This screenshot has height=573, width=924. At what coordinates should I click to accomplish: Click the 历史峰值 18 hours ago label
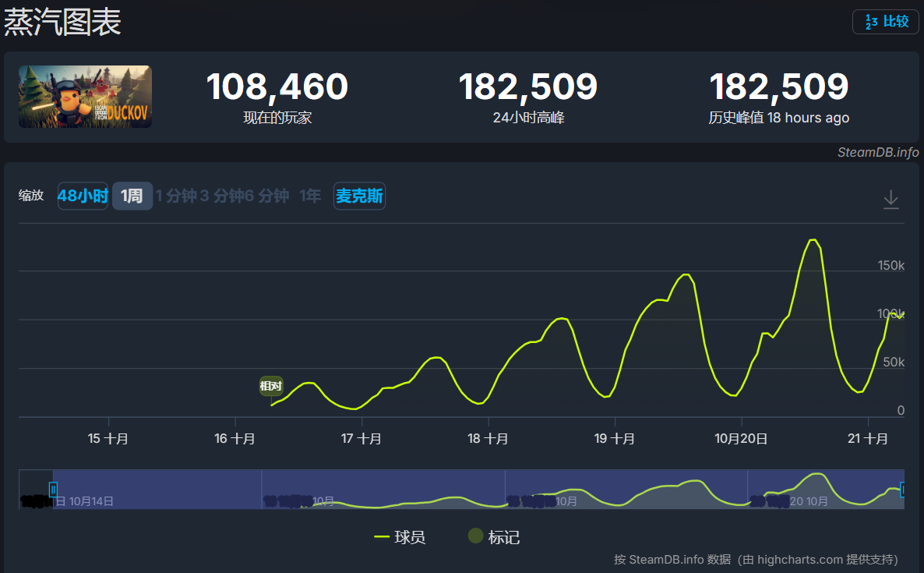(778, 118)
